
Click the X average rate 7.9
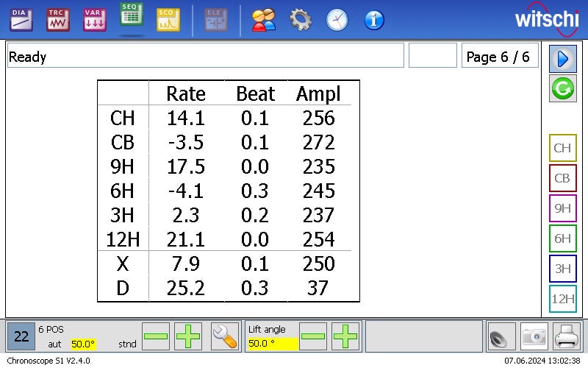pyautogui.click(x=186, y=263)
